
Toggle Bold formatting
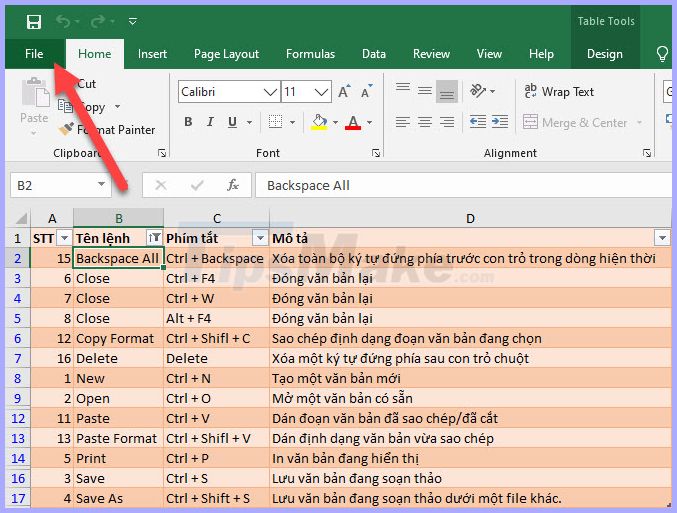click(x=188, y=122)
